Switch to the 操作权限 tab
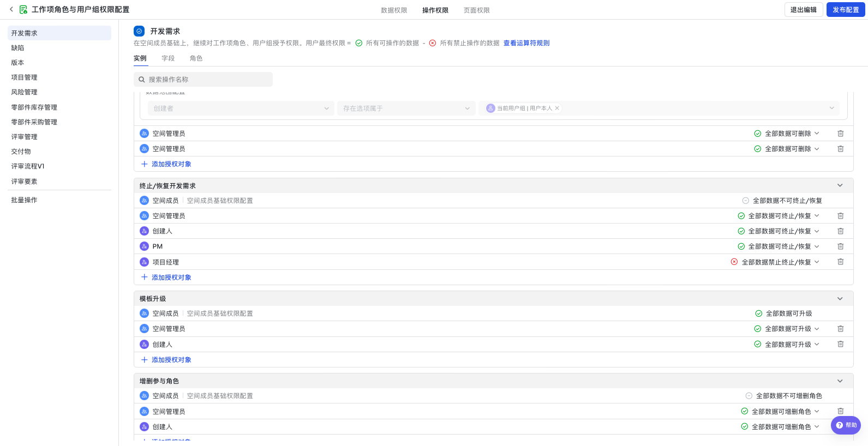868x446 pixels. (x=435, y=10)
